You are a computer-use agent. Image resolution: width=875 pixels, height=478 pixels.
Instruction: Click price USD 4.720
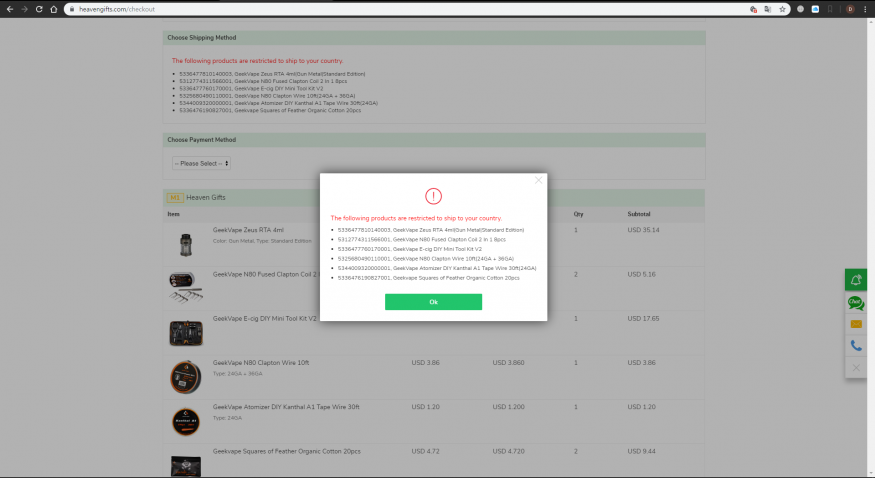point(508,451)
